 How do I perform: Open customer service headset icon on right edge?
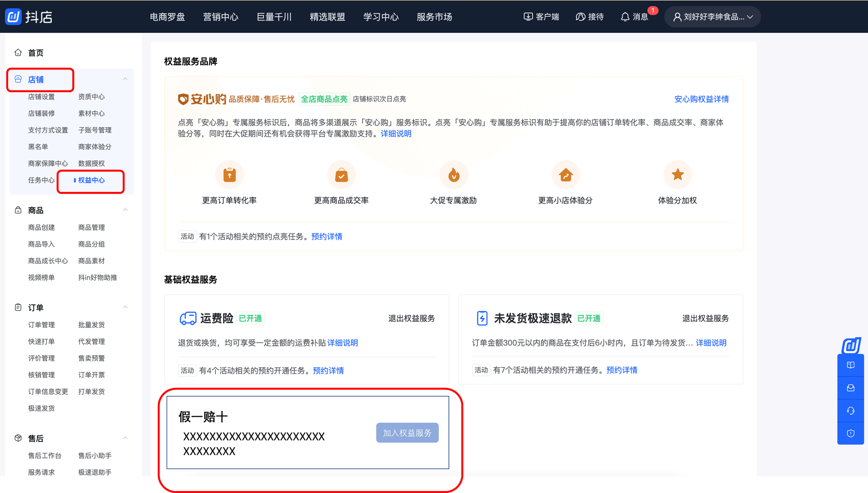(850, 410)
